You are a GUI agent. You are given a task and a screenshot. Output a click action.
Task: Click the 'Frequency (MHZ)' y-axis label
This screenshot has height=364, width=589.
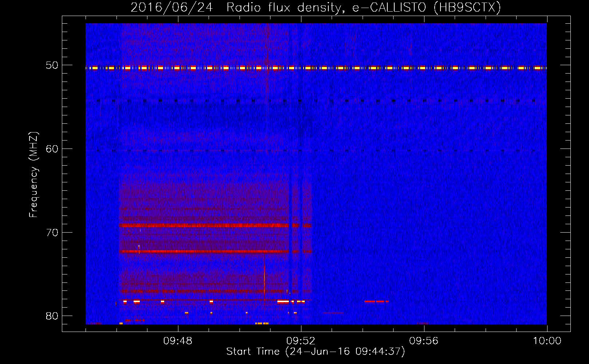click(33, 175)
